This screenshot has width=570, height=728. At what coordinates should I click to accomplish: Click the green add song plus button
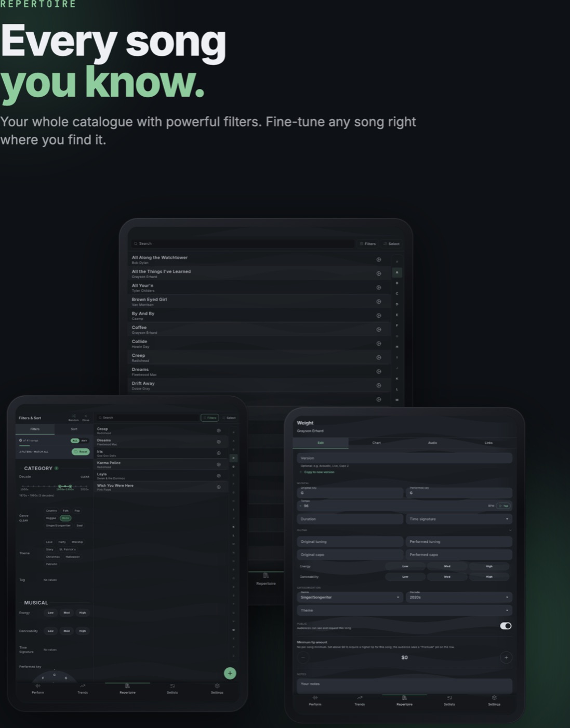(230, 673)
